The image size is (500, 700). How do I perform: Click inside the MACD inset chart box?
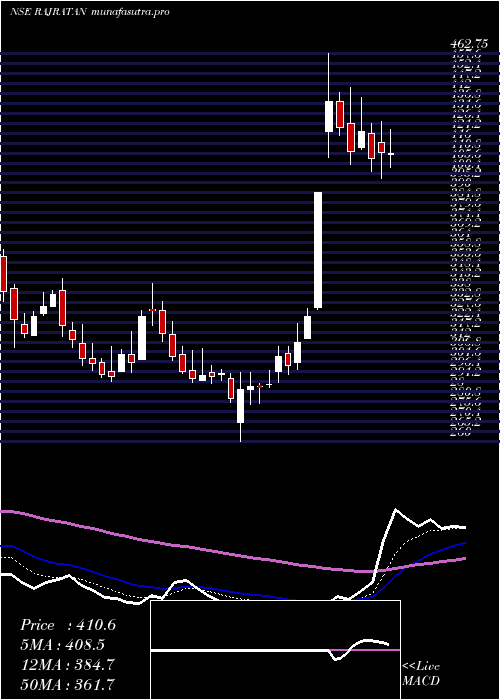point(275,650)
